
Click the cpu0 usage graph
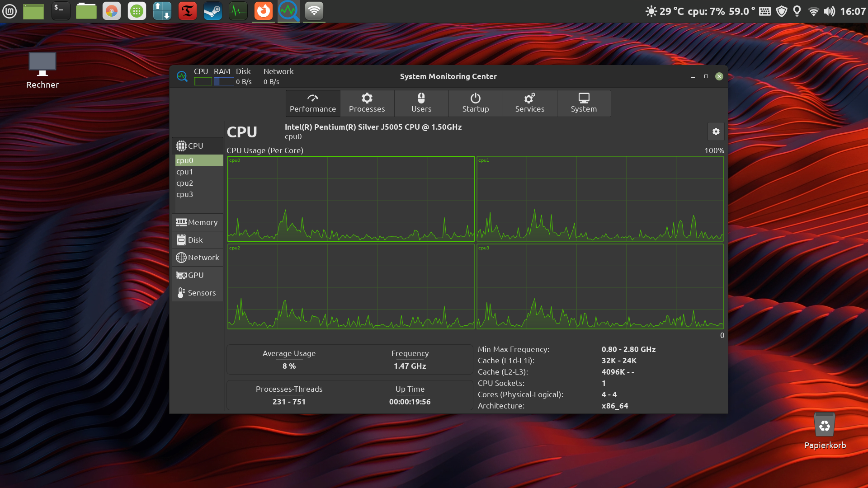[351, 199]
